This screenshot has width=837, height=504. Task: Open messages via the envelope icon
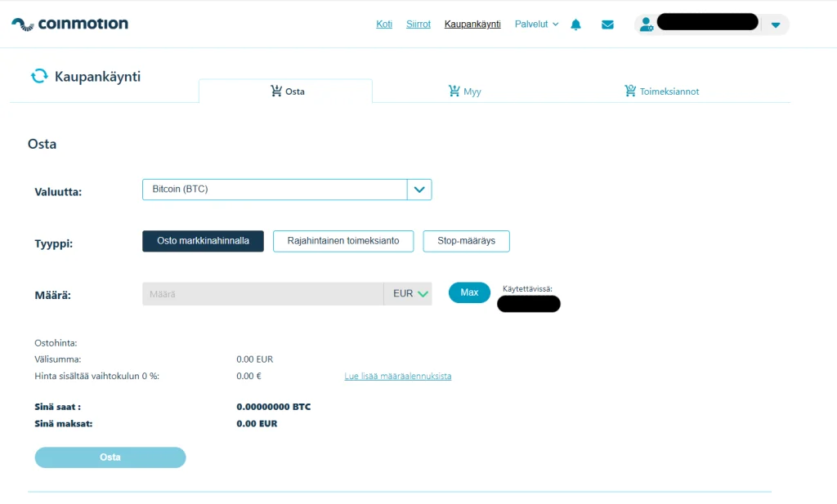click(x=607, y=25)
